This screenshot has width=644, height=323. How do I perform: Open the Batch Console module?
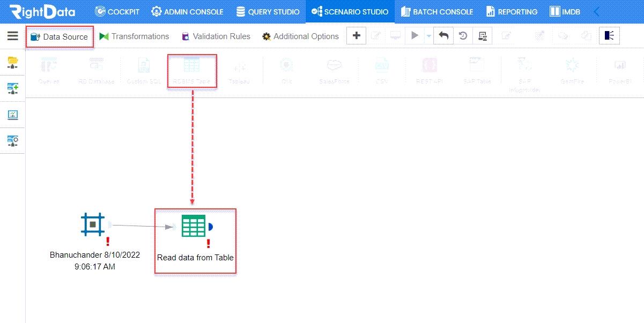click(x=437, y=11)
